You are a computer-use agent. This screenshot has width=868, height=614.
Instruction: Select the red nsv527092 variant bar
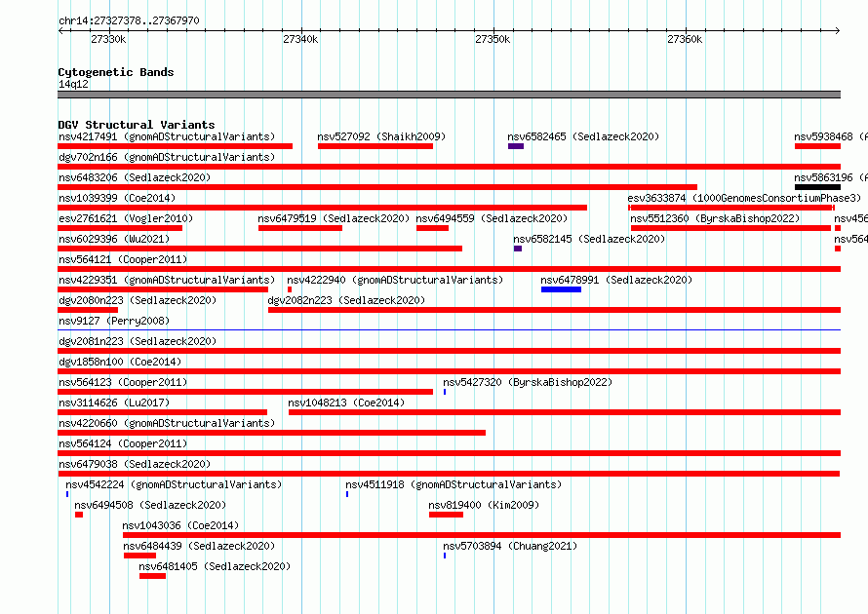pos(375,146)
